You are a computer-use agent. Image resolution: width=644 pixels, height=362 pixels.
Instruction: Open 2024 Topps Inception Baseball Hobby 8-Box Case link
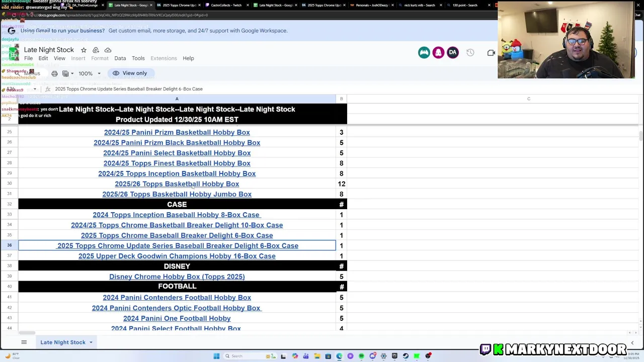point(176,215)
